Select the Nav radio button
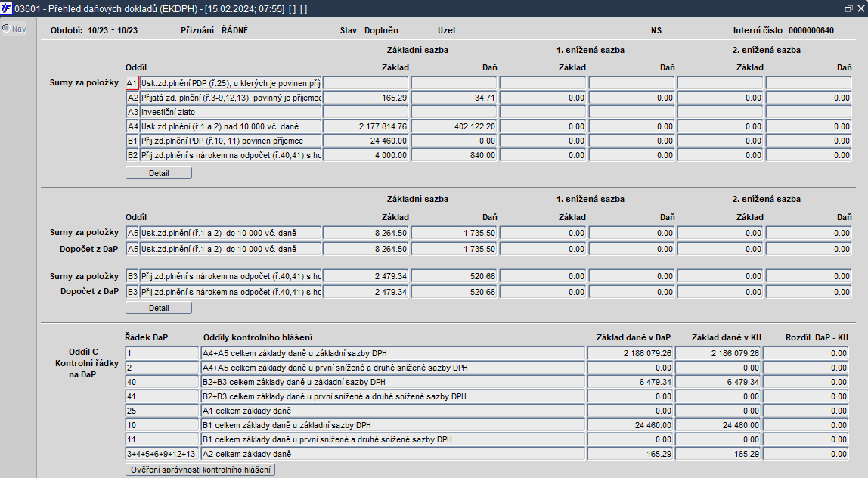Viewport: 868px width, 478px height. 6,29
